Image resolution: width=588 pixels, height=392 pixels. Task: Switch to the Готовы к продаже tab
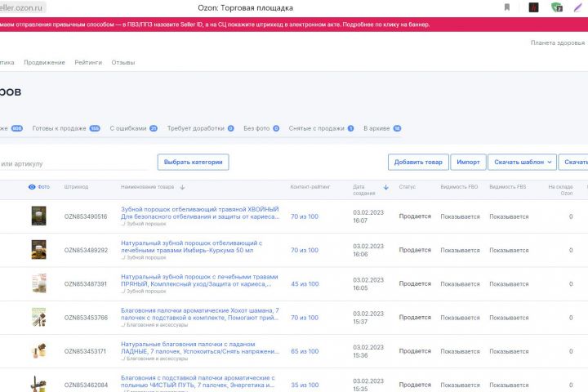tap(66, 128)
